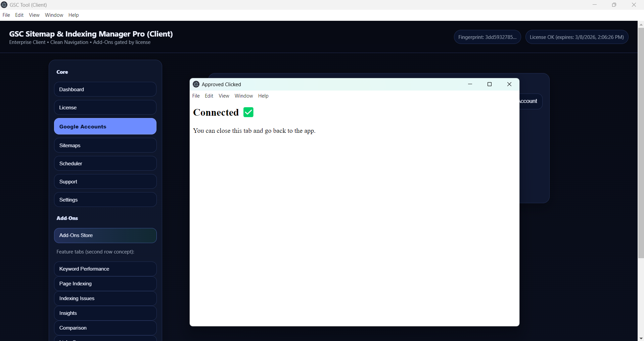Click the Approved Clicked window app icon
The width and height of the screenshot is (644, 341).
coord(196,84)
